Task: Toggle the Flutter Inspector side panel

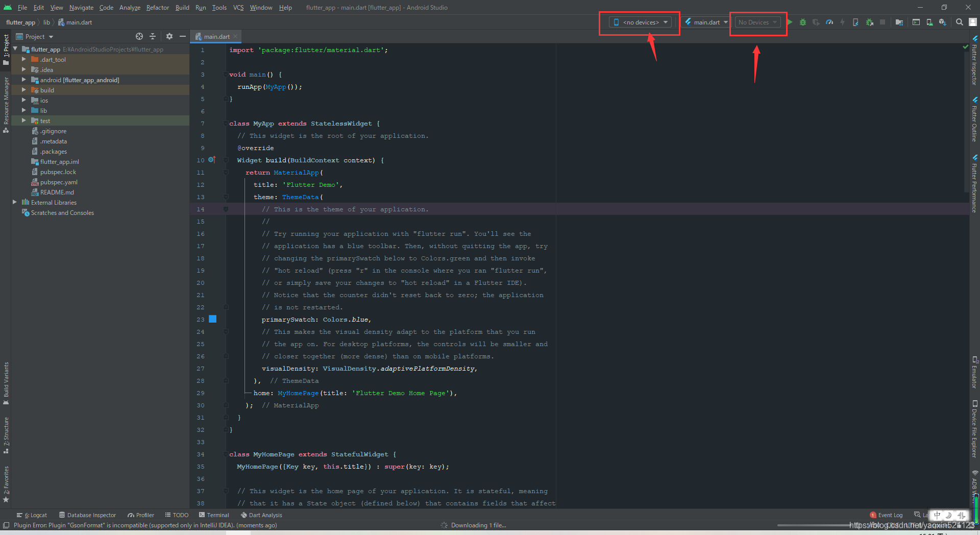Action: pos(974,60)
